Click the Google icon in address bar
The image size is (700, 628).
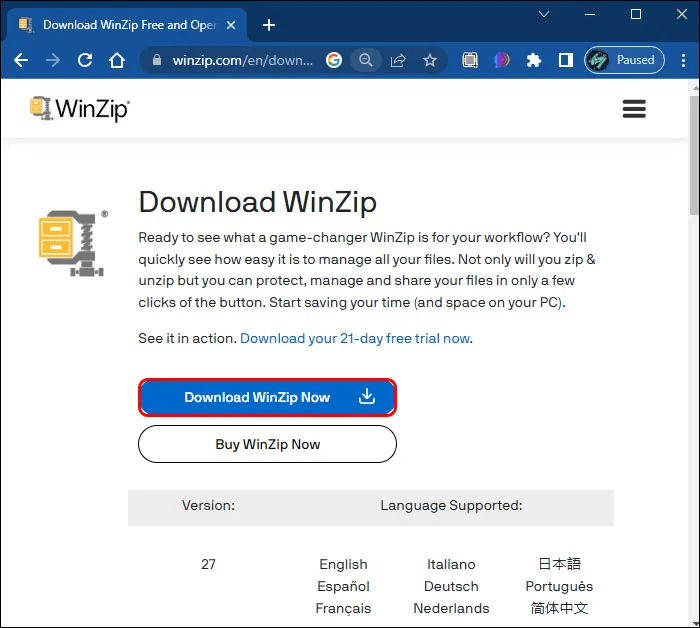(333, 60)
